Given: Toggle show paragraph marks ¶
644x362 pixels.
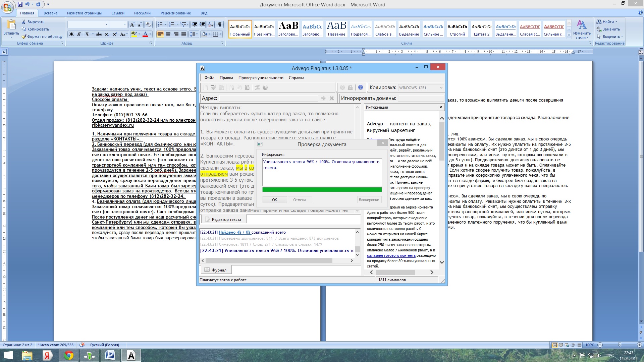Looking at the screenshot, I should (219, 24).
